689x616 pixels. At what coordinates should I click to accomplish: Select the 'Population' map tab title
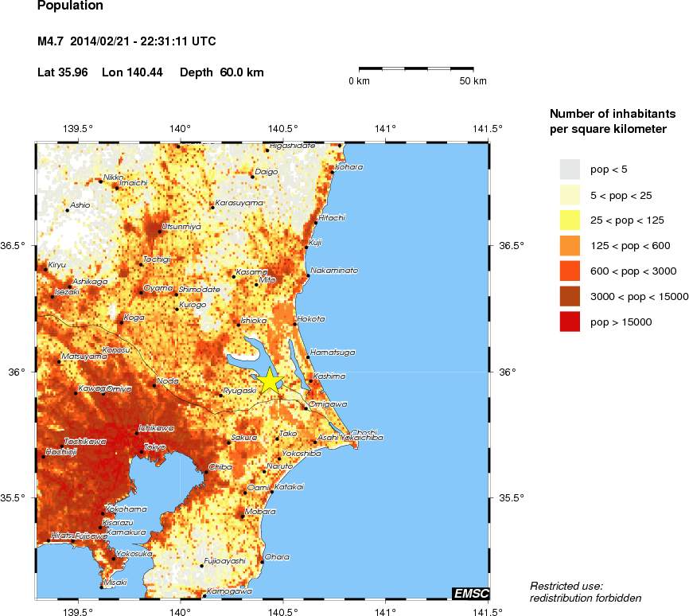69,6
